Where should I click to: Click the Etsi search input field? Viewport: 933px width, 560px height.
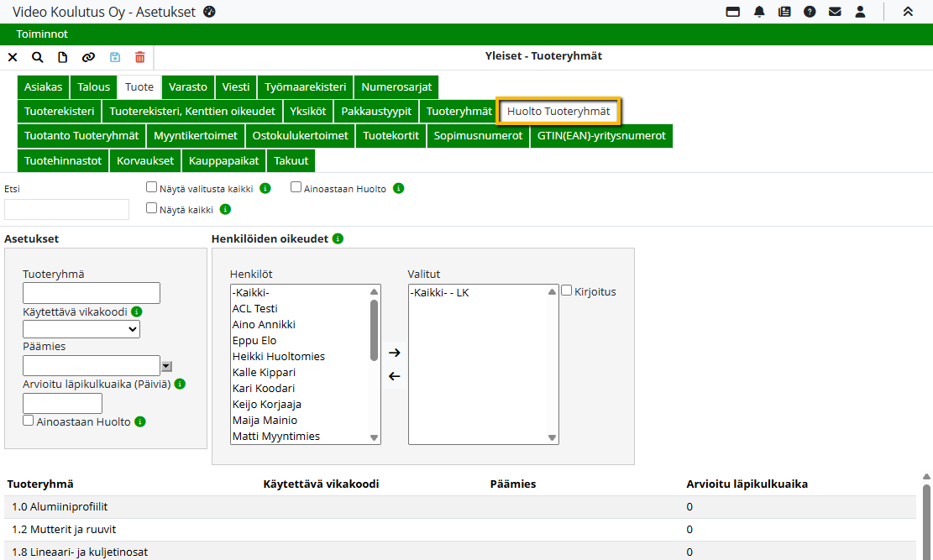[67, 209]
